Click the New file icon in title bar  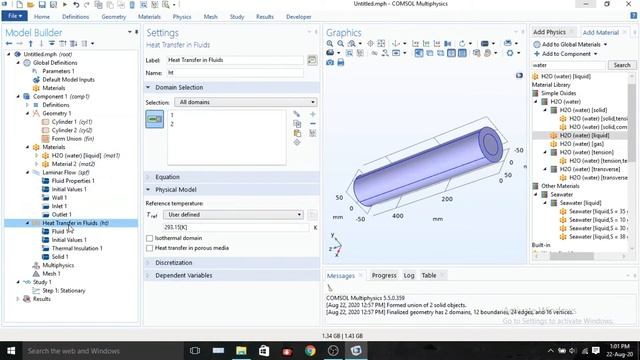[x=19, y=4]
